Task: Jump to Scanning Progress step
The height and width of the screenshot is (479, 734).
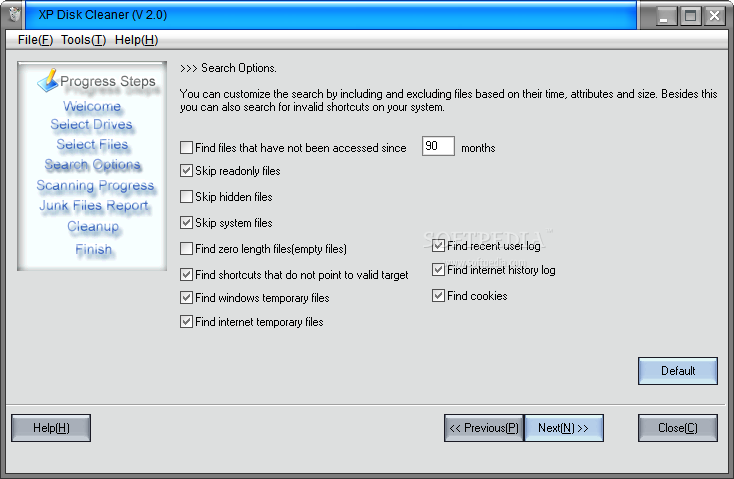Action: point(95,186)
